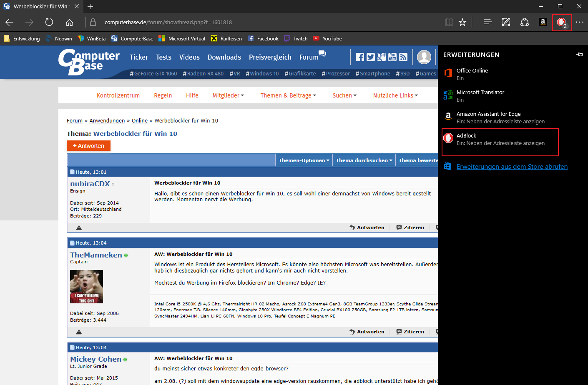
Task: Click the browser forward arrow
Action: (x=29, y=22)
